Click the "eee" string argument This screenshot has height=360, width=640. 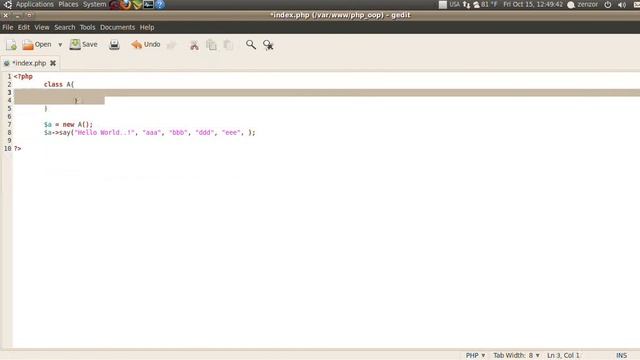click(231, 133)
